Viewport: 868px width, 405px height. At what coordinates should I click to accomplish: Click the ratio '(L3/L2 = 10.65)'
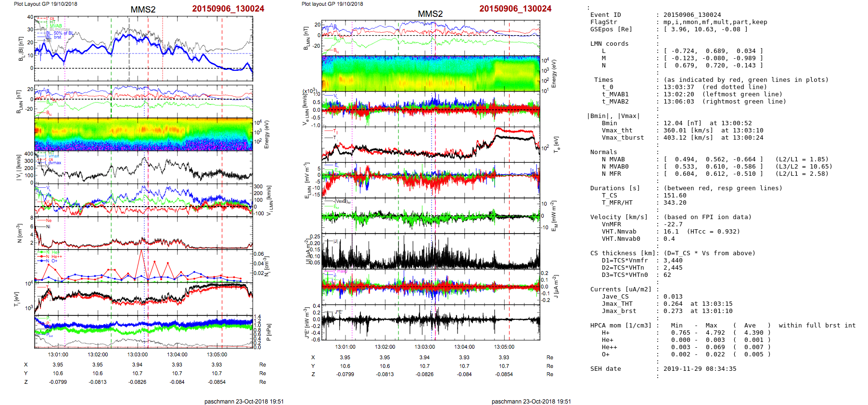pyautogui.click(x=804, y=167)
